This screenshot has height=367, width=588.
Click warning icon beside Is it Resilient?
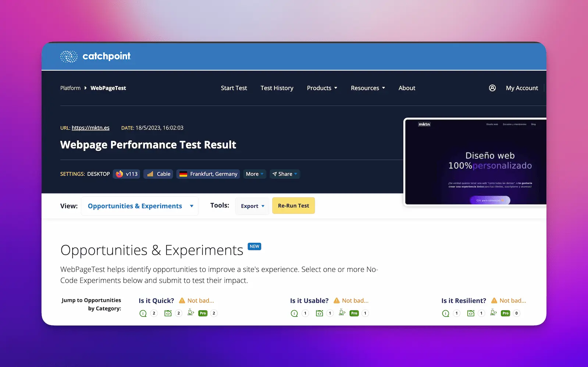[x=494, y=300]
